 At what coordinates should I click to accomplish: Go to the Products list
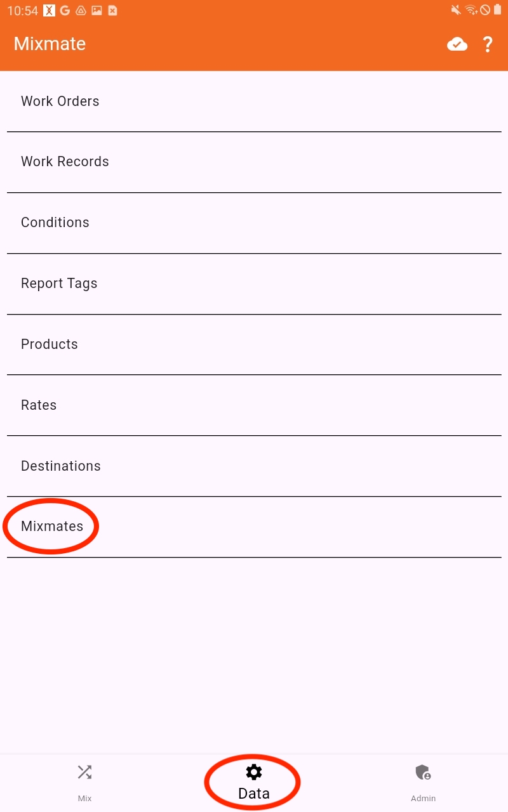[x=254, y=344]
